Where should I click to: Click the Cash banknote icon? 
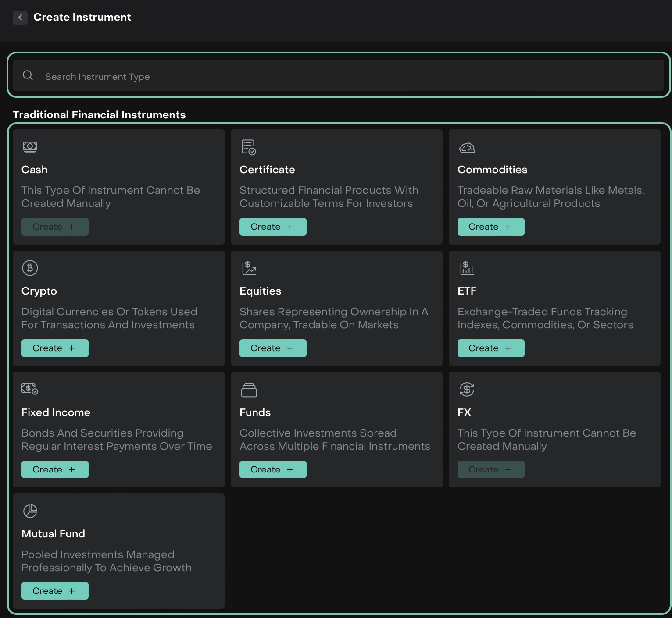pyautogui.click(x=30, y=147)
